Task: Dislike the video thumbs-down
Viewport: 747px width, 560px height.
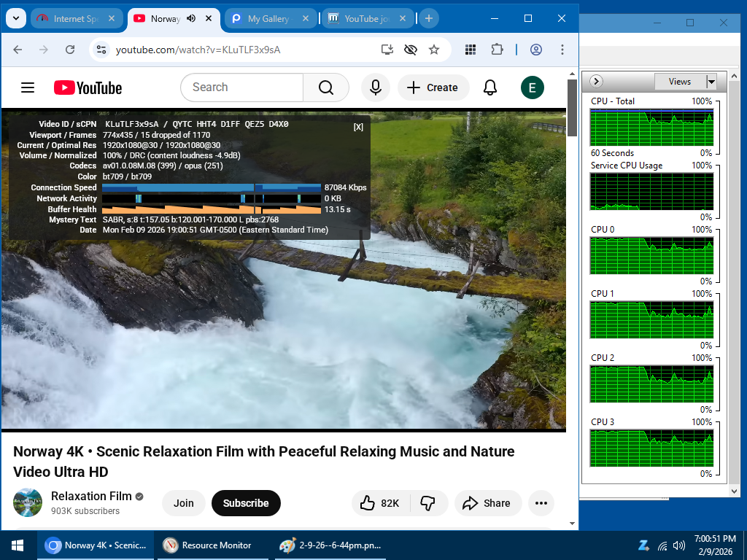Action: (428, 503)
